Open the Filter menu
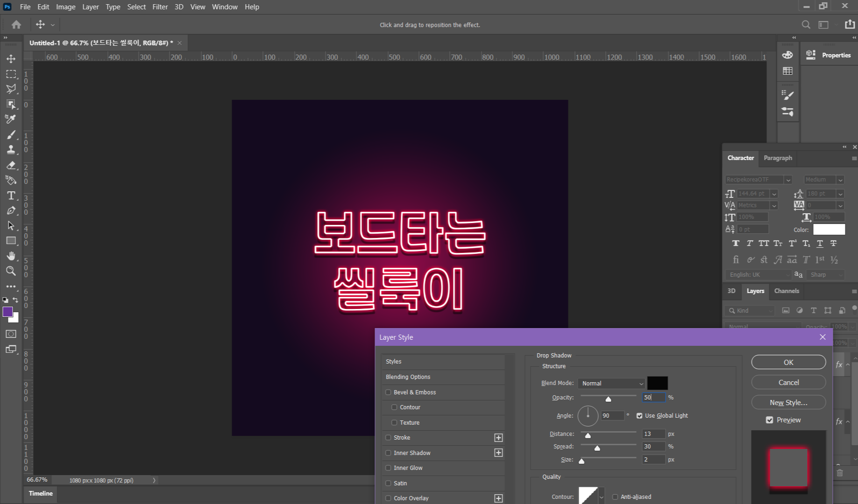 point(160,7)
